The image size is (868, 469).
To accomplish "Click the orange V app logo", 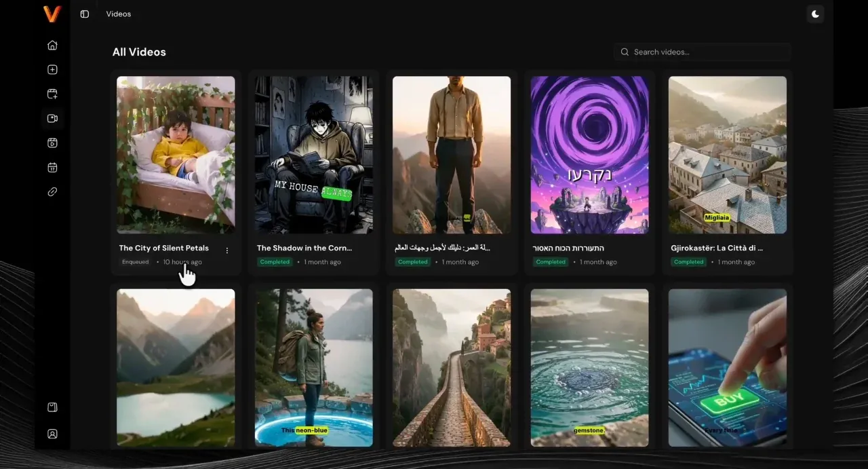I will [x=52, y=14].
